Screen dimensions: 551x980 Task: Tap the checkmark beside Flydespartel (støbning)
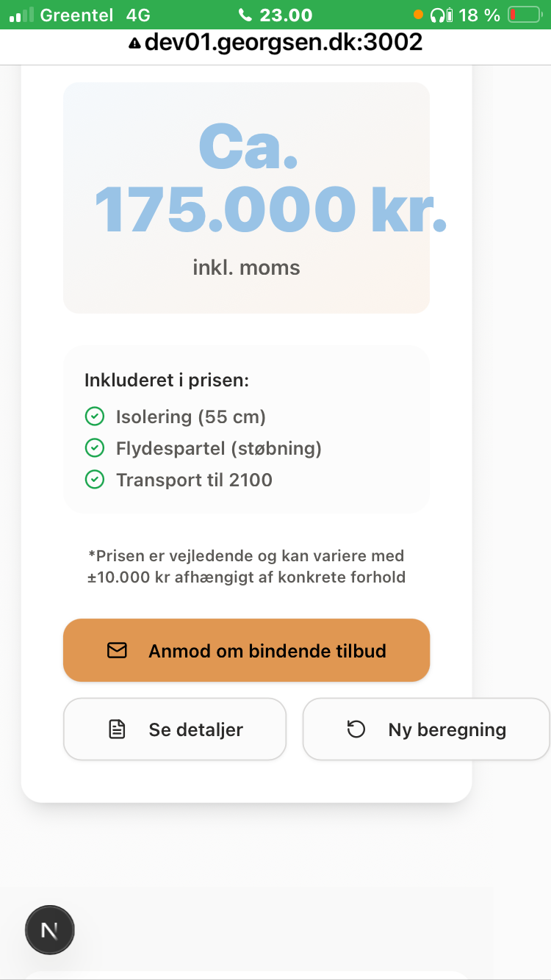[x=95, y=448]
